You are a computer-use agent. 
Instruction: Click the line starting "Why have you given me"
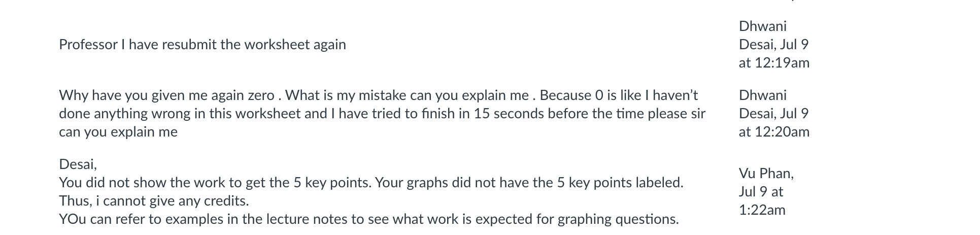(379, 95)
